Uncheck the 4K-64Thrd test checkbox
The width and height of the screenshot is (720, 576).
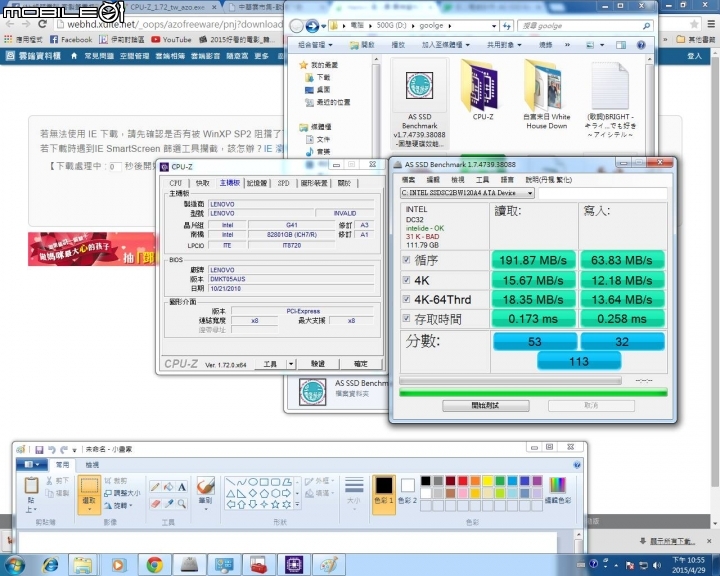(x=406, y=299)
